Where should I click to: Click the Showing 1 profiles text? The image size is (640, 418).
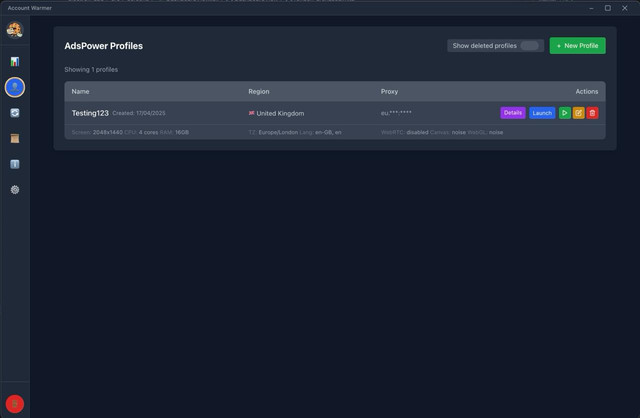[91, 69]
